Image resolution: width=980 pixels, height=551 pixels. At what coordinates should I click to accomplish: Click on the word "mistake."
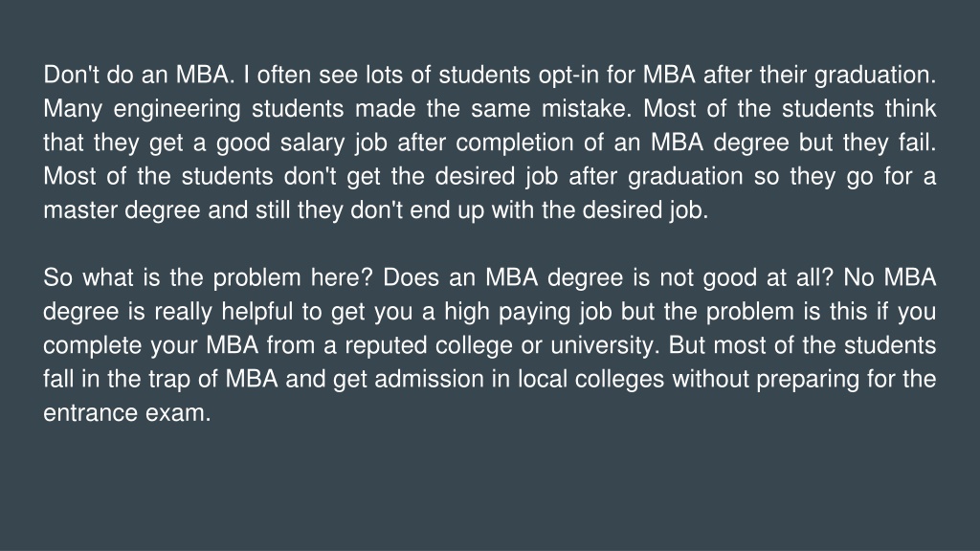pyautogui.click(x=587, y=109)
